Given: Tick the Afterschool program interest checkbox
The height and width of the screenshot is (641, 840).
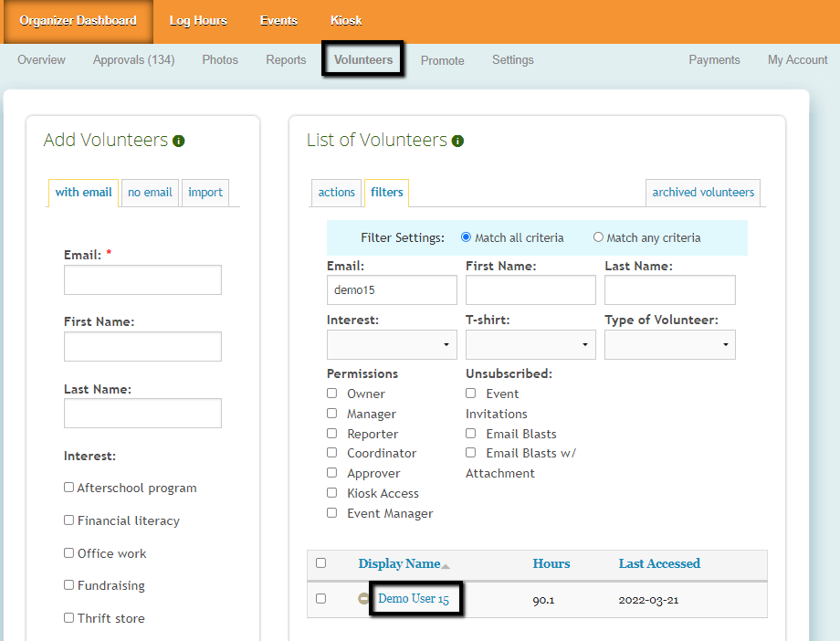Looking at the screenshot, I should point(68,488).
